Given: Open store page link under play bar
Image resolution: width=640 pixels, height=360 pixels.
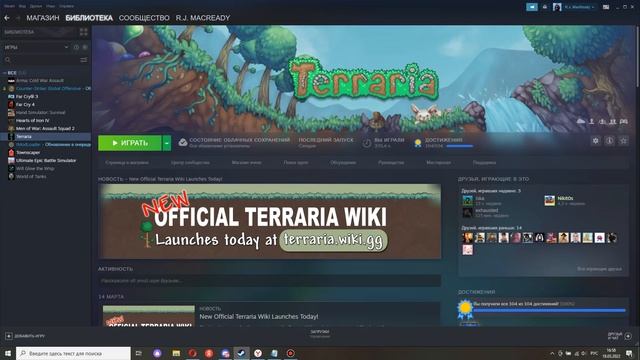Looking at the screenshot, I should [127, 162].
